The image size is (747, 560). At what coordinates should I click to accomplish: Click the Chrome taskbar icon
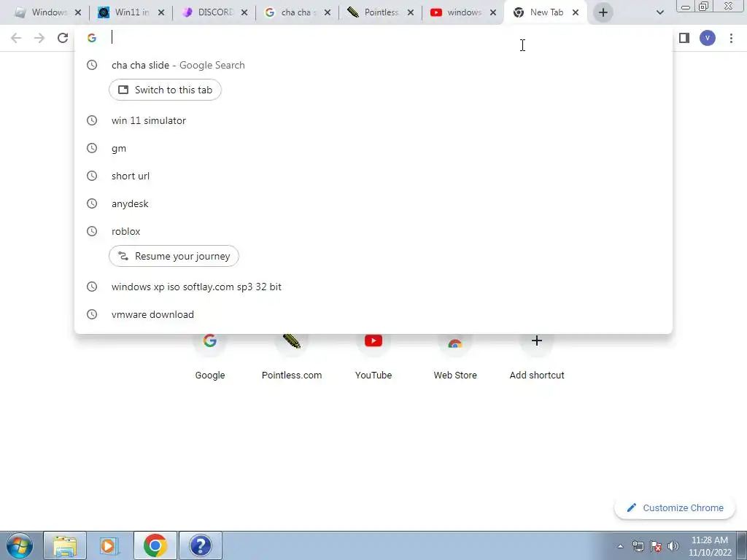click(155, 545)
